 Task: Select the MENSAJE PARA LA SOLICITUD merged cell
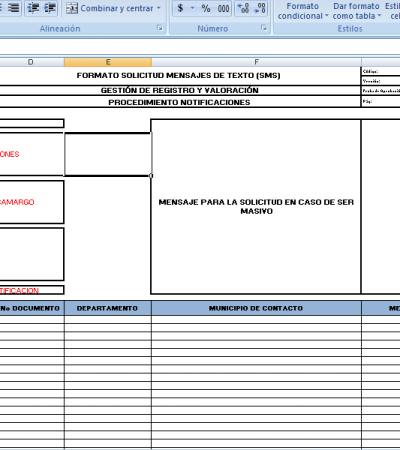point(256,206)
